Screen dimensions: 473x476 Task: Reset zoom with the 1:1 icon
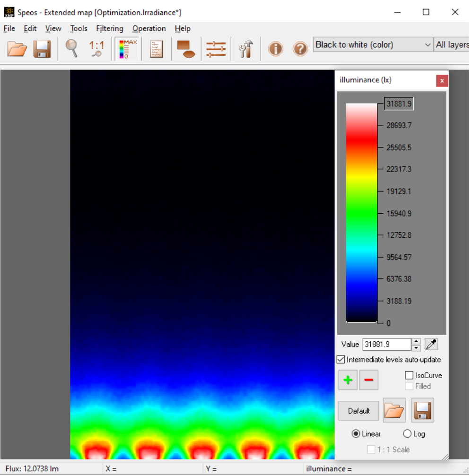pos(96,49)
